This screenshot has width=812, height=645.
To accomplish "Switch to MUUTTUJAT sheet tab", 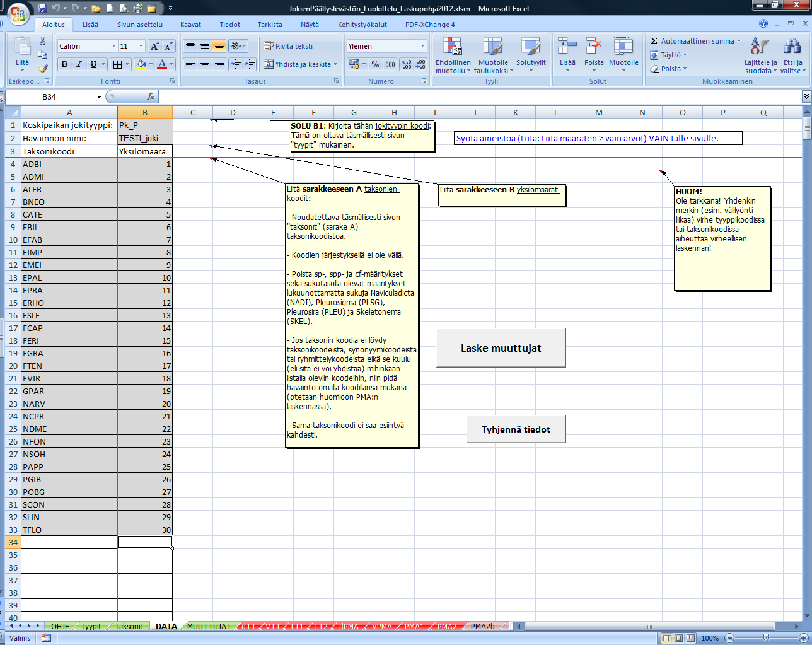I will point(209,626).
